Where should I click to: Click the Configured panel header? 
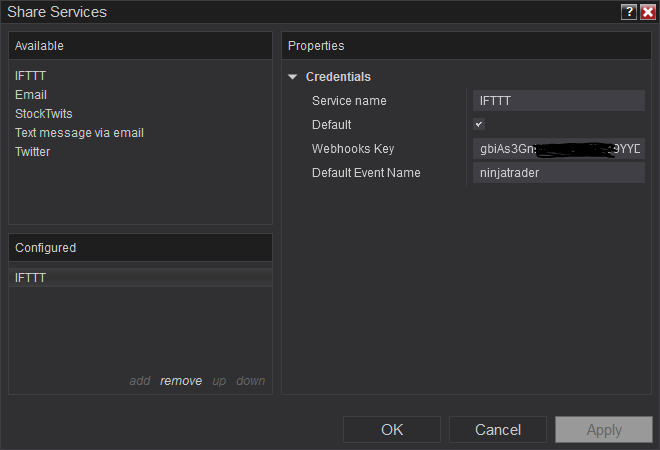(x=141, y=248)
